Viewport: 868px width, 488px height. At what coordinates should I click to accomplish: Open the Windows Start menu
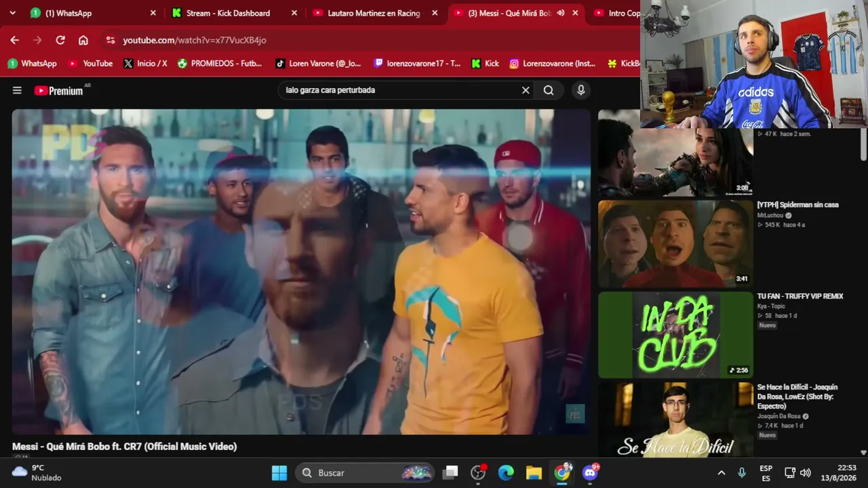pos(279,472)
